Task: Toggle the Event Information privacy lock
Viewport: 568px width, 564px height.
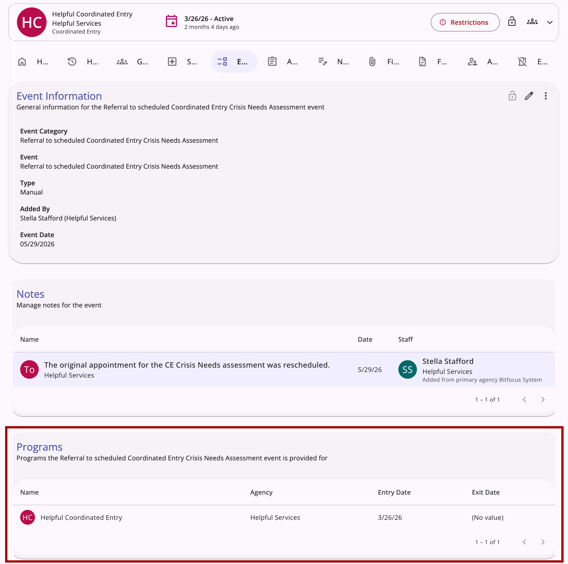Action: [512, 96]
